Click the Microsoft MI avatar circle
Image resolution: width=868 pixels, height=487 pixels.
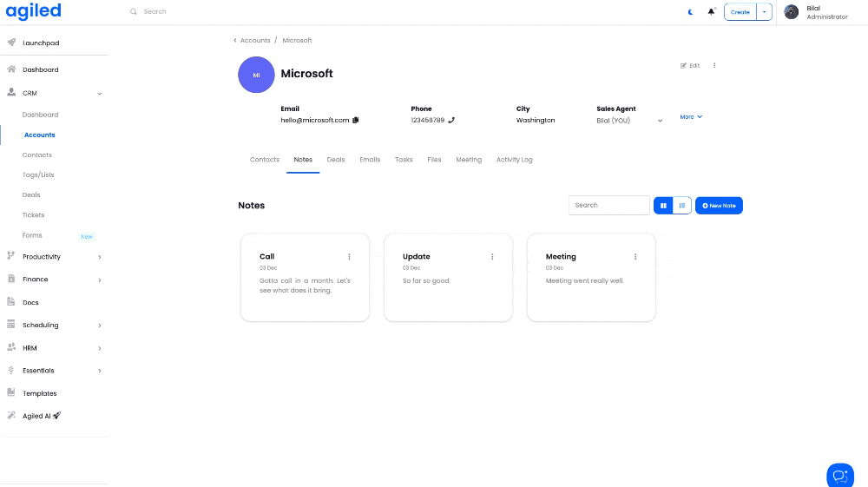[x=256, y=75]
